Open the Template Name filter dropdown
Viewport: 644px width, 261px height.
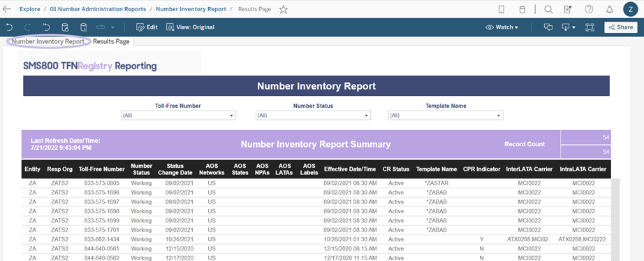[446, 115]
